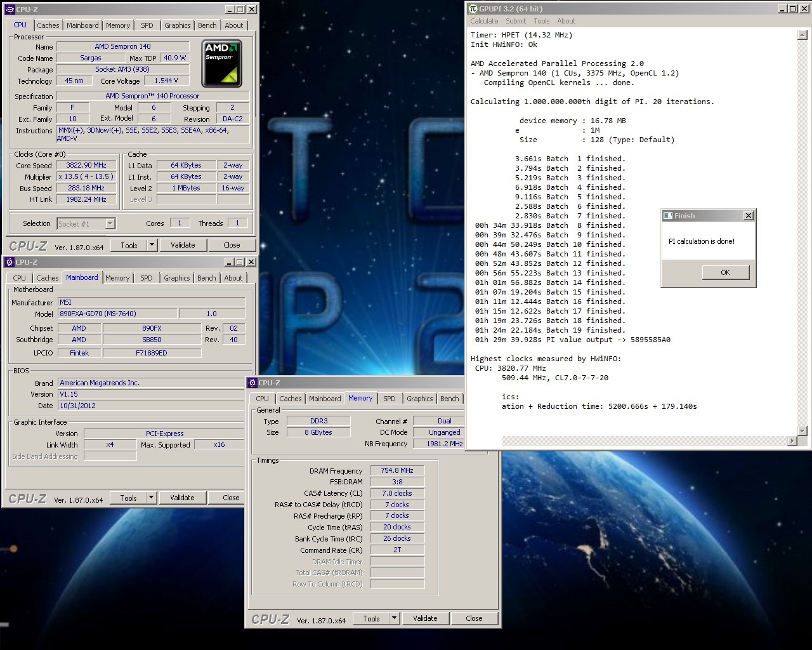
Task: Click the Southbridge SB850 field
Action: [x=152, y=340]
